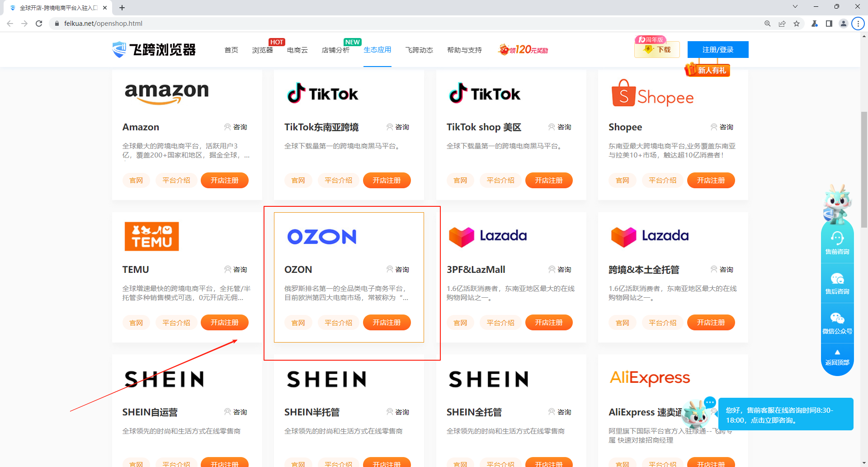Viewport: 868px width, 467px height.
Task: Click the share page icon
Action: [x=782, y=24]
